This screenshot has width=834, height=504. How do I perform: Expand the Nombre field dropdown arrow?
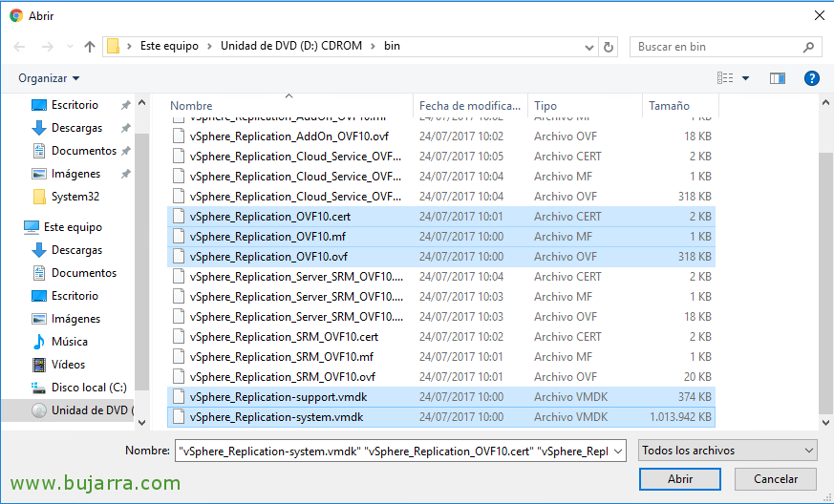click(x=617, y=451)
